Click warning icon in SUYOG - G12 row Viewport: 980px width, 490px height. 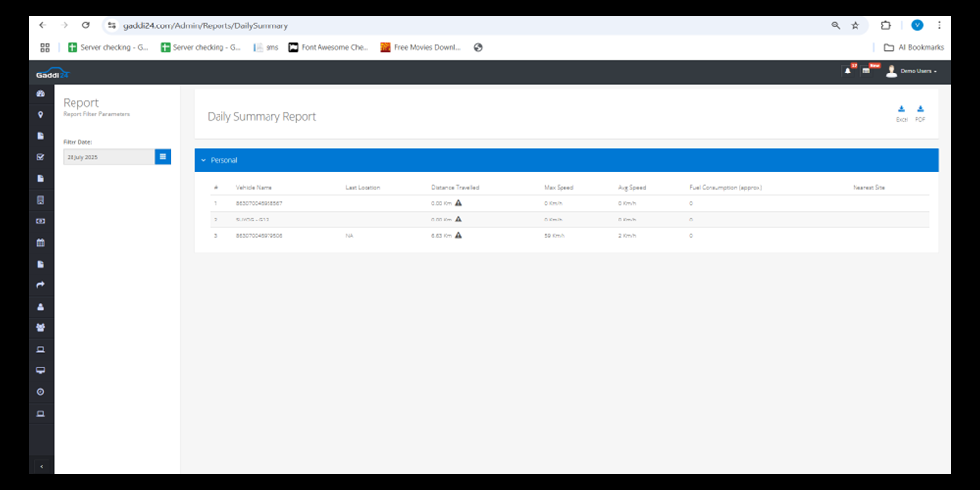pos(458,220)
